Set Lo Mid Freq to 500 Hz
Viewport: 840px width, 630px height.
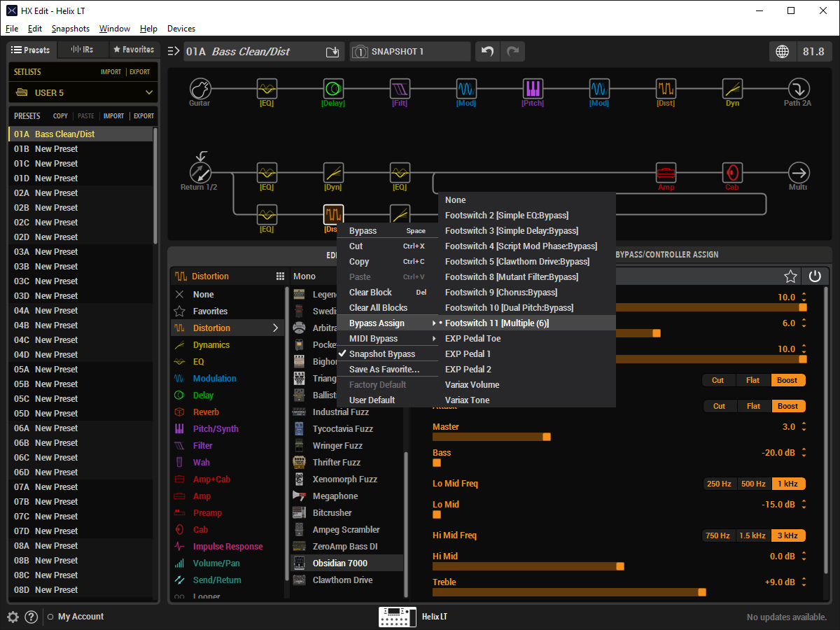click(753, 484)
